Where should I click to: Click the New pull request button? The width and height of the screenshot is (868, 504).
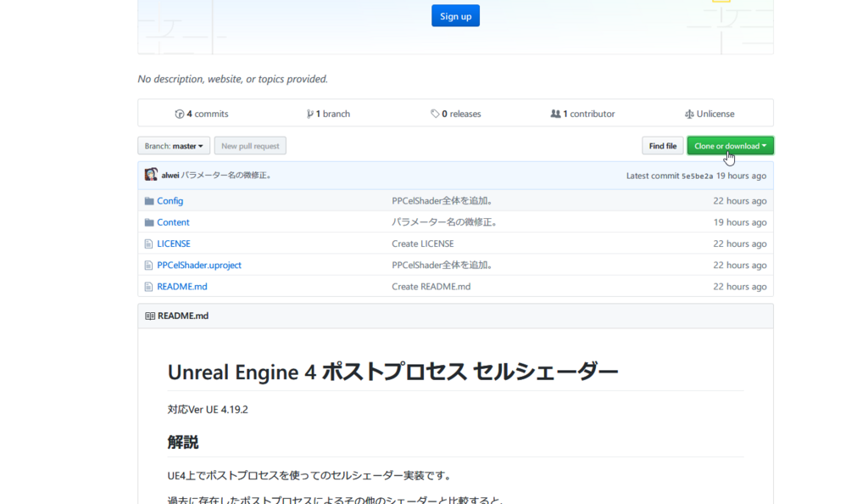coord(250,146)
